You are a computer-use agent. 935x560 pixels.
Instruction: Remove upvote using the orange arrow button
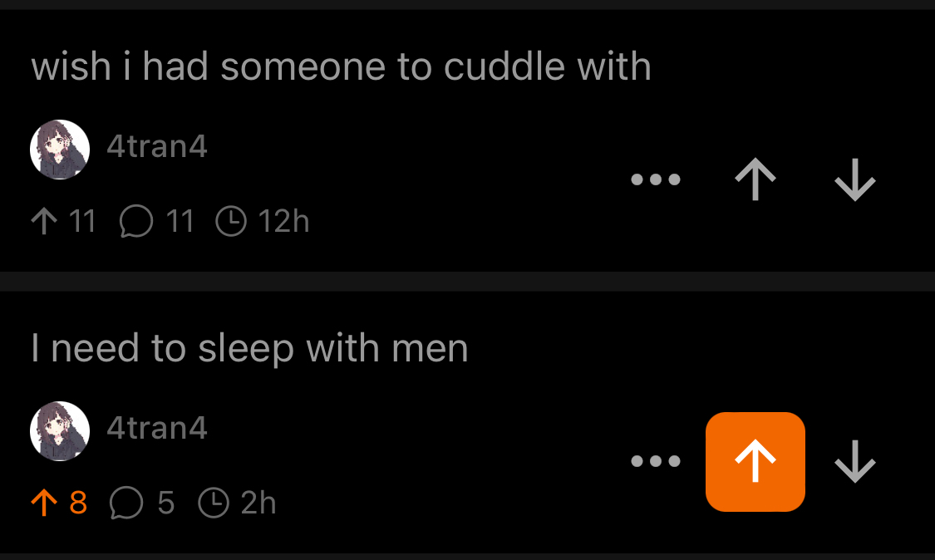(x=755, y=462)
